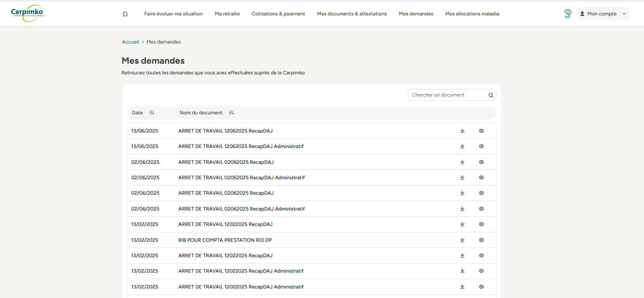Go to home via the house icon

click(x=125, y=14)
